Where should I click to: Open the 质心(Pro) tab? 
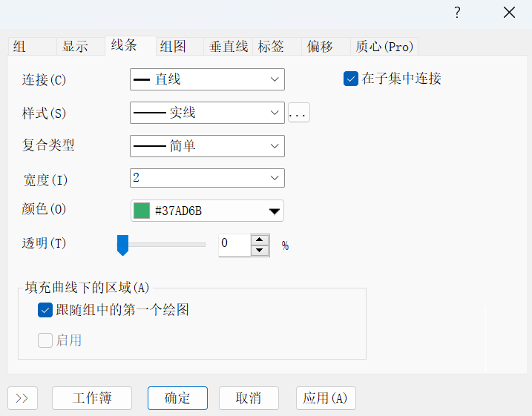384,46
